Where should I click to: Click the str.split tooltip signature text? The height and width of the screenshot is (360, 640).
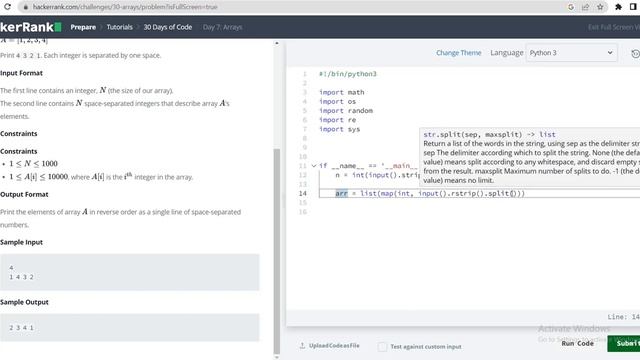(x=489, y=134)
